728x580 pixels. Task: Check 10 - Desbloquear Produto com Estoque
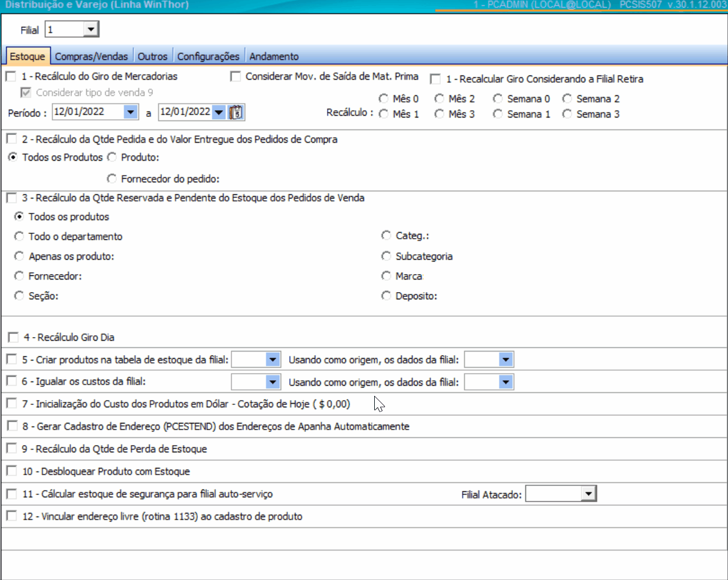(11, 471)
